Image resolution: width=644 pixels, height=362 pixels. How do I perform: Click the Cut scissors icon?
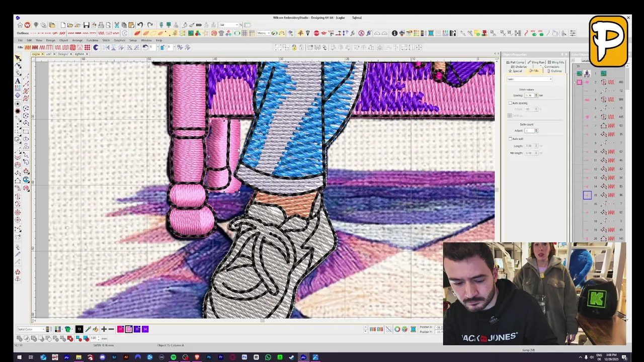(117, 25)
